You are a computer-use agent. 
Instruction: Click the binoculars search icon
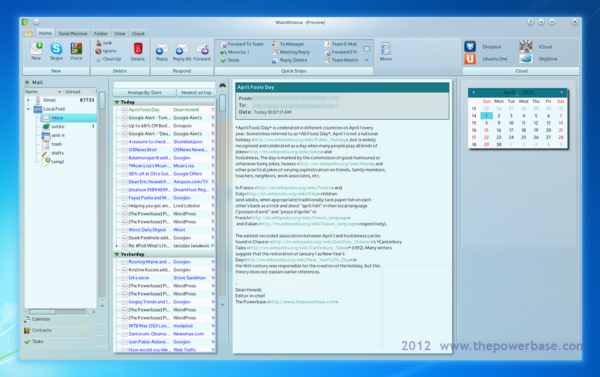point(222,85)
